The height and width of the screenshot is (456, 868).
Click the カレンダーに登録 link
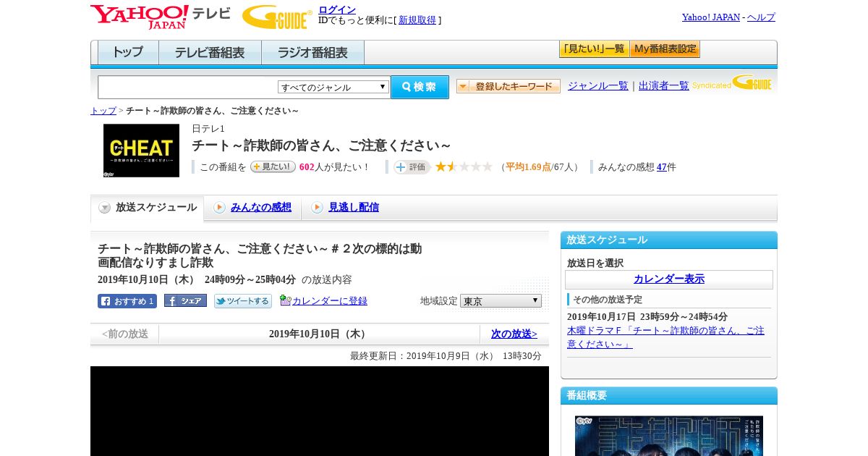pyautogui.click(x=330, y=301)
